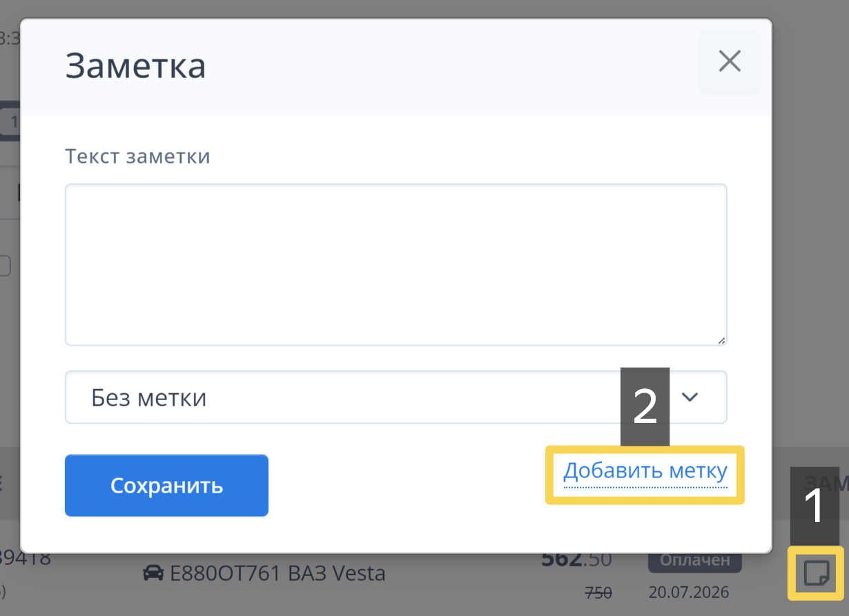Click the Текст заметки field label
This screenshot has height=616, width=849.
pos(137,156)
